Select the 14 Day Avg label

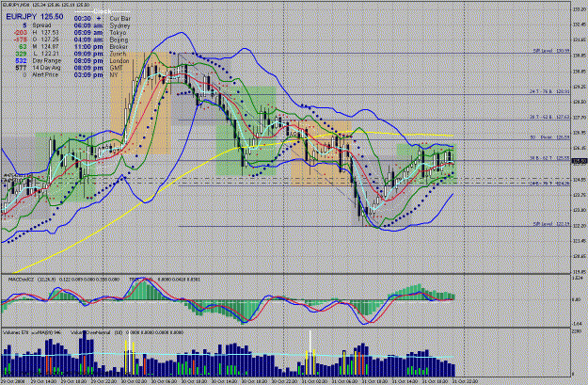click(x=46, y=68)
